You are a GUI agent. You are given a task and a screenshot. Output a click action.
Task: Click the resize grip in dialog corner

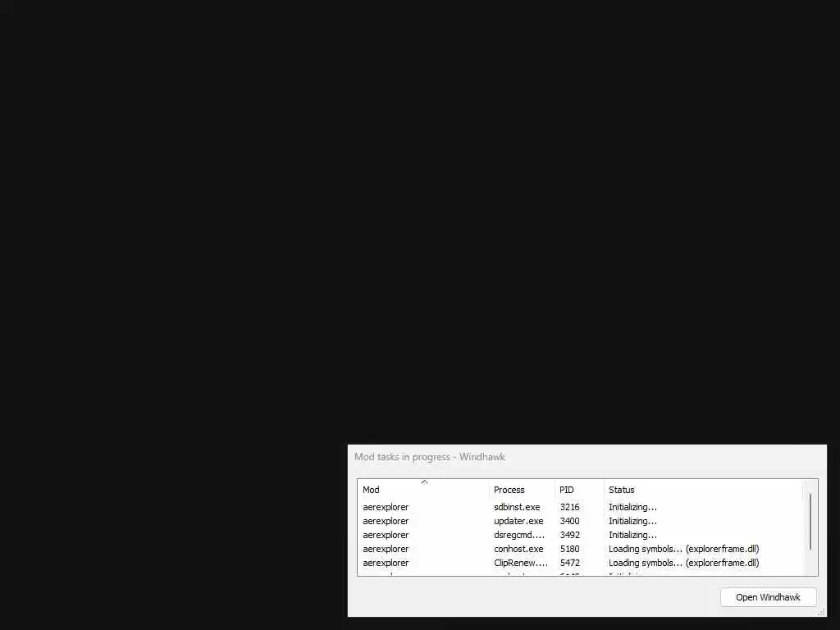[821, 612]
